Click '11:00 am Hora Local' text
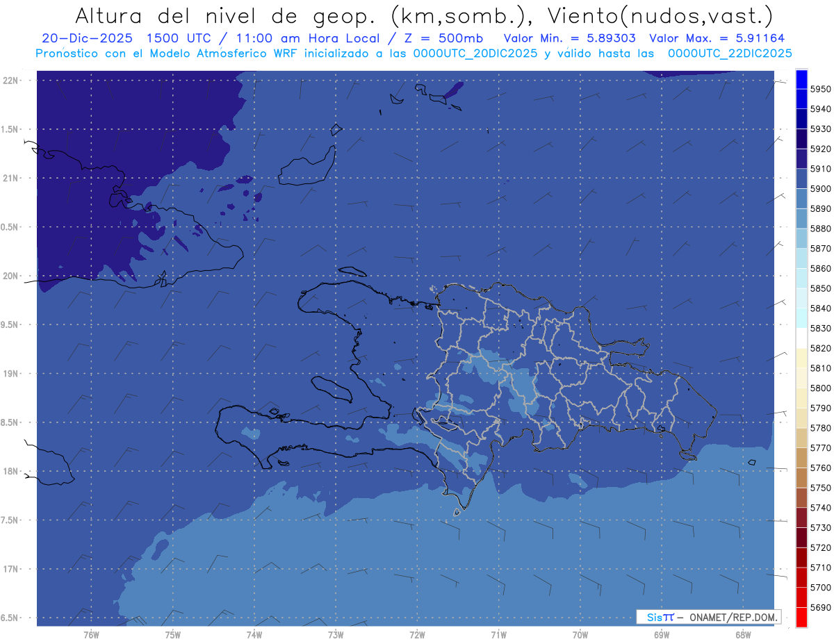The image size is (834, 644). click(307, 38)
